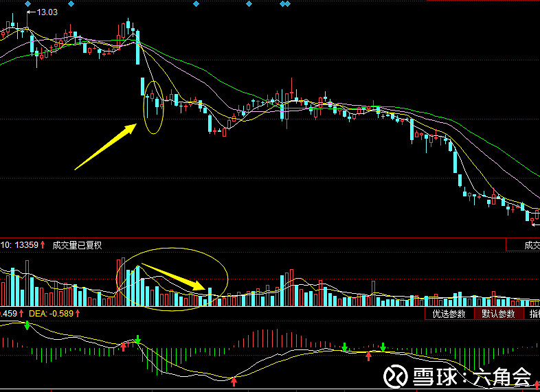Click the rightmost green down arrow in MACD panel

(383, 347)
